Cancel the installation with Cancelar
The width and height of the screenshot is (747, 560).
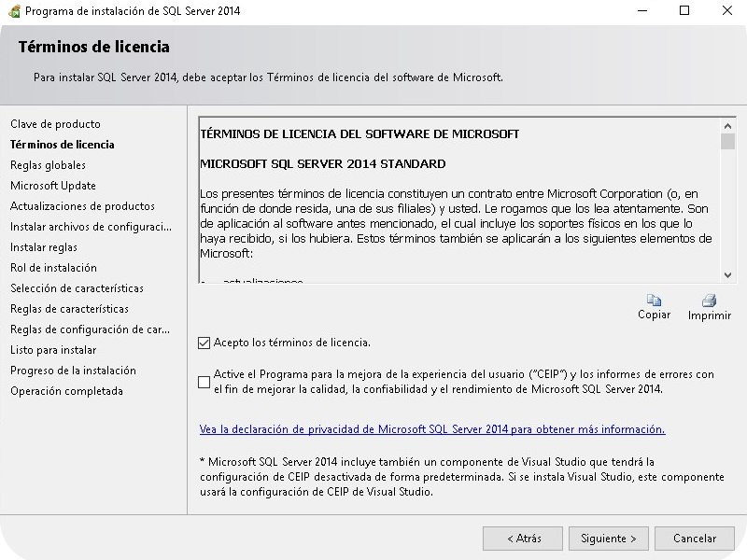pyautogui.click(x=695, y=539)
